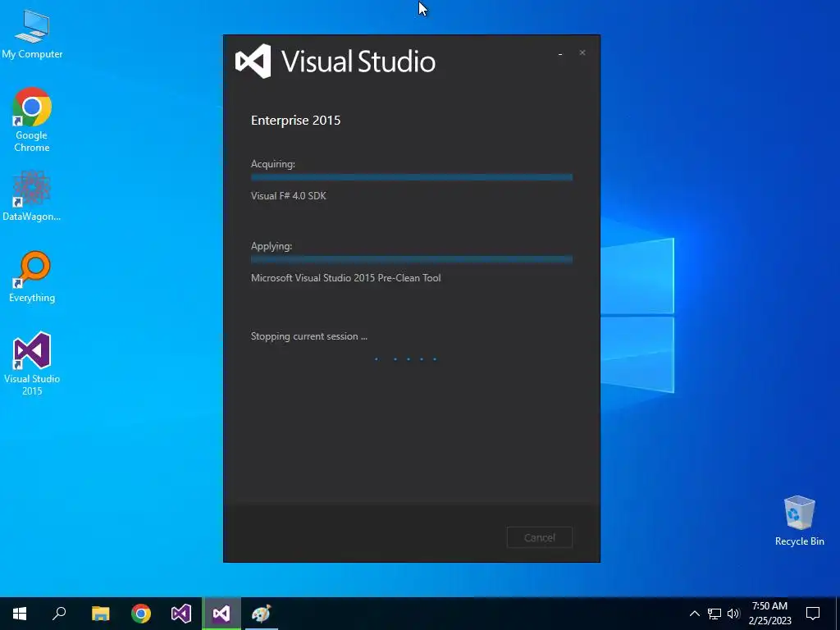Click 'Microsoft Visual Studio 2015 Pre-Clean Tool' text
The height and width of the screenshot is (630, 840).
[346, 278]
